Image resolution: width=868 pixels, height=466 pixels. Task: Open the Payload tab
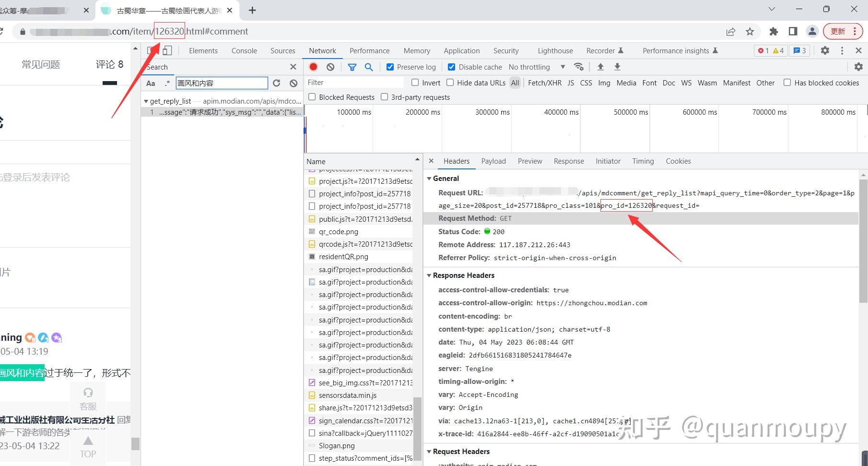coord(493,161)
